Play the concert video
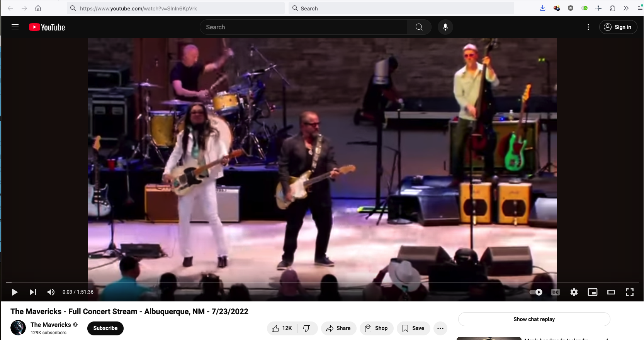Screen dimensions: 644x340 point(15,292)
